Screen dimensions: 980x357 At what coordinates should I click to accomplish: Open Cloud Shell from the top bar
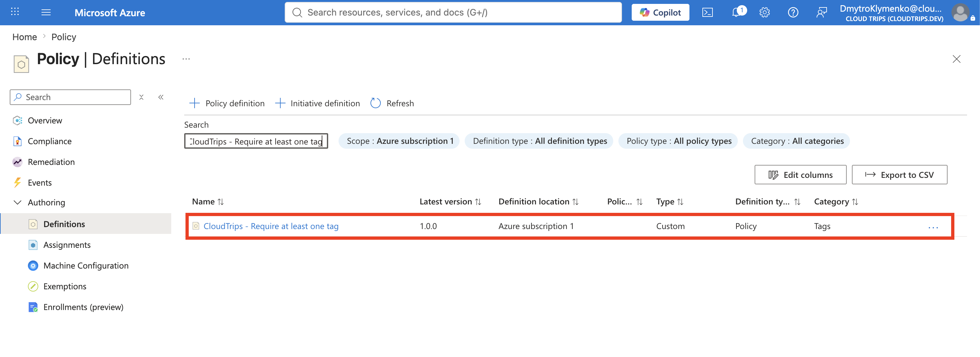[707, 13]
